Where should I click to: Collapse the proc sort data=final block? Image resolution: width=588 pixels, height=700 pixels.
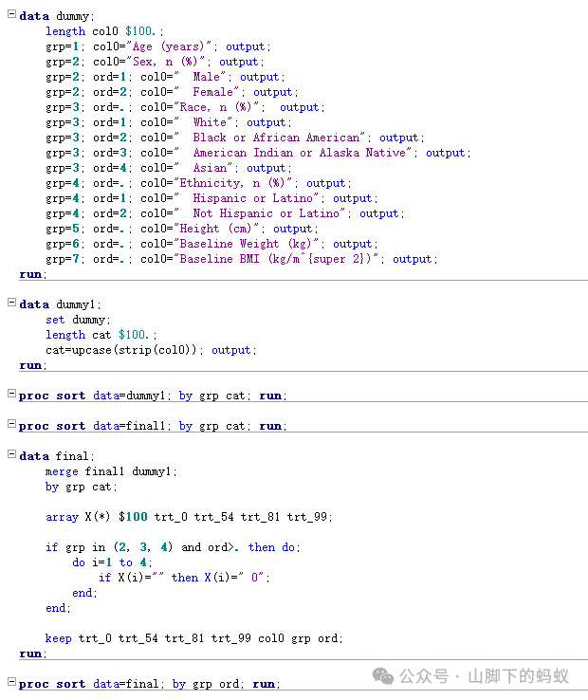pyautogui.click(x=12, y=682)
